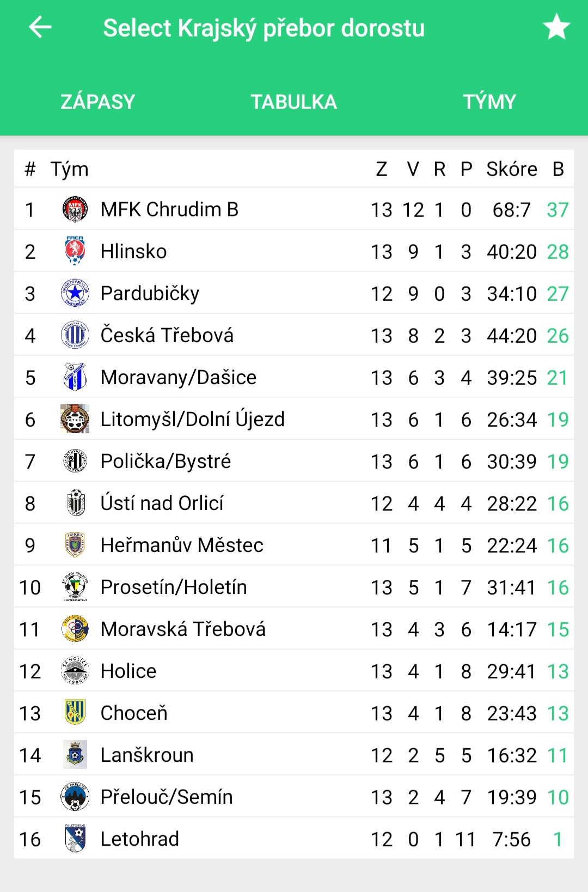Tap the Hlinsko team logo
The width and height of the screenshot is (588, 892).
[x=75, y=251]
